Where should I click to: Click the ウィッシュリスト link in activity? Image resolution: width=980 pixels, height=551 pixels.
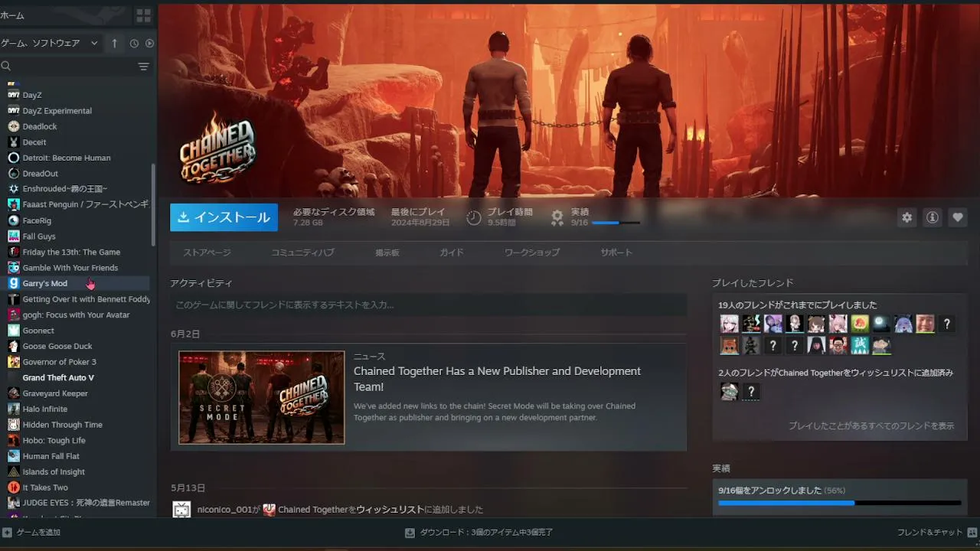pyautogui.click(x=390, y=510)
